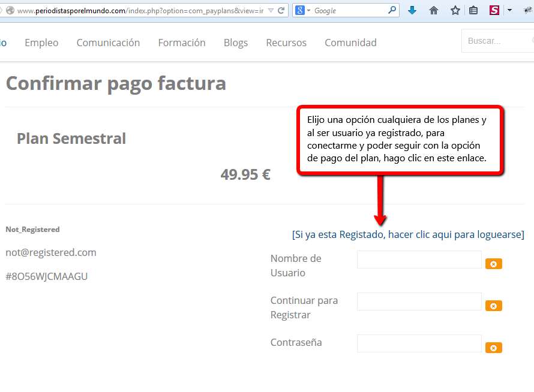Go to browser home page icon
This screenshot has height=392, width=534.
(434, 10)
